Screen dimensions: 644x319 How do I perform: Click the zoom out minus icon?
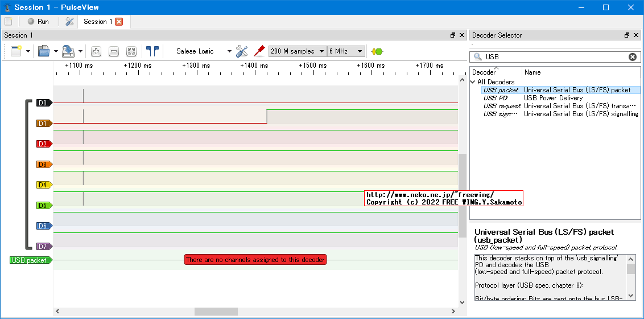tap(114, 51)
